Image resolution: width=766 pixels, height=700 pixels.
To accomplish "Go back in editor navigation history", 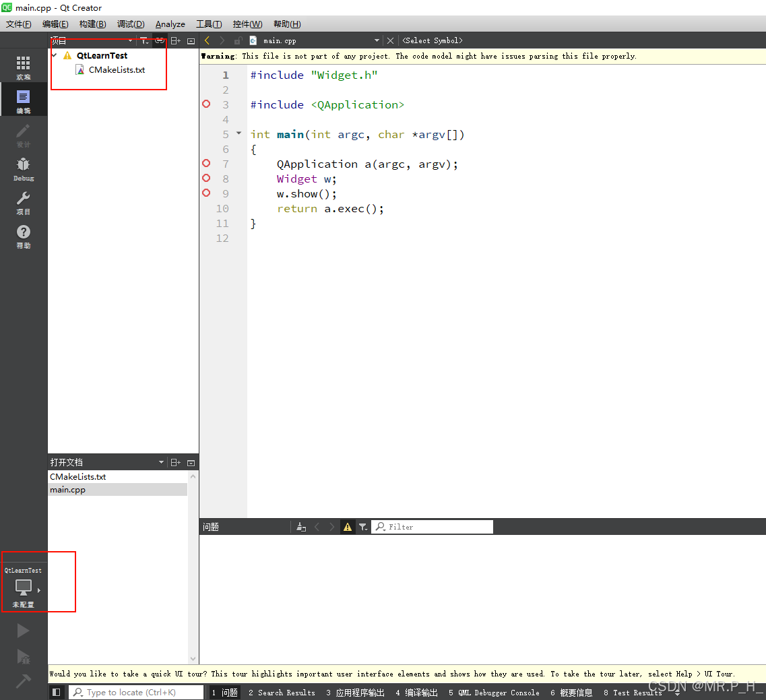I will point(207,40).
